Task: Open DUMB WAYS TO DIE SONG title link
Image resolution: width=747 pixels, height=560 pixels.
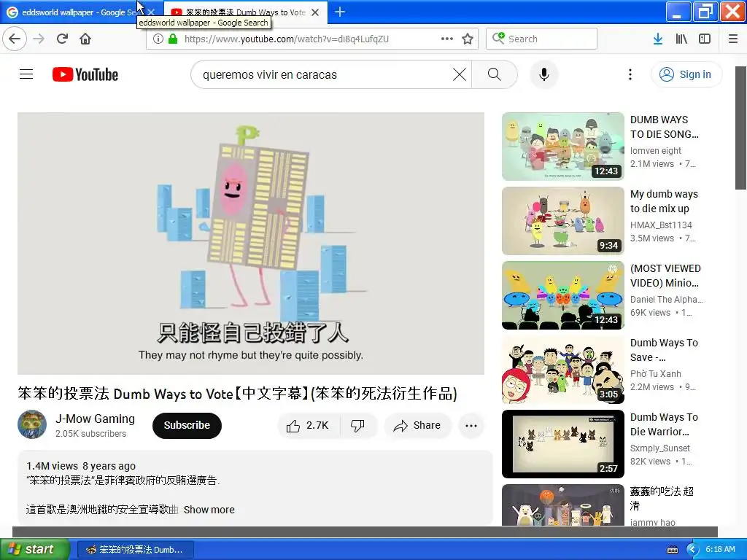Action: pos(665,127)
